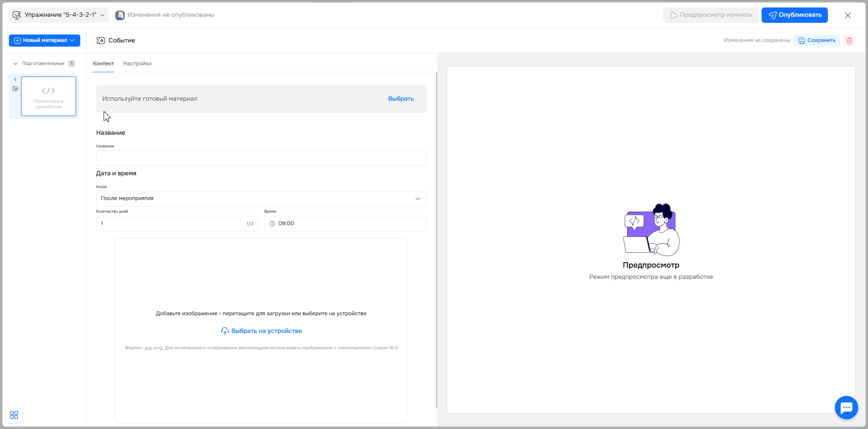The image size is (868, 429).
Task: Switch to the Настройки tab
Action: pos(137,63)
